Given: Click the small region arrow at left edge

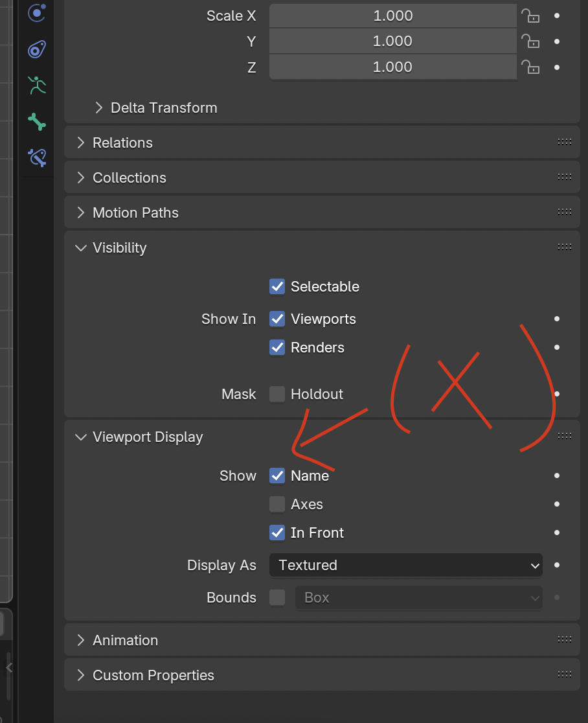Looking at the screenshot, I should click(9, 667).
